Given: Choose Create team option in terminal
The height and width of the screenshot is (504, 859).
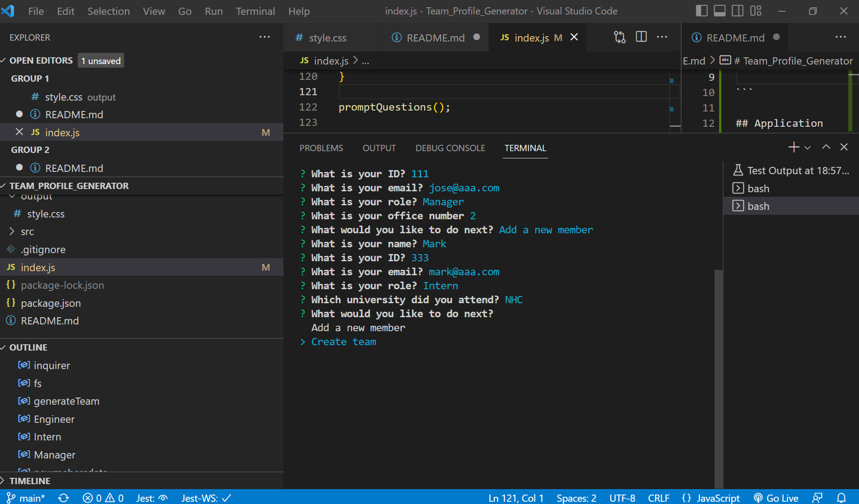Looking at the screenshot, I should pos(344,342).
